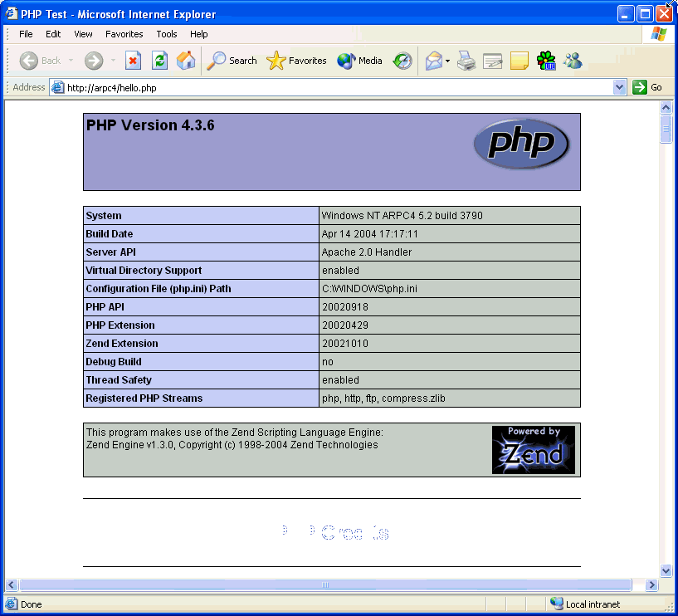Go to the Home page icon
Viewport: 678px width, 616px height.
[x=186, y=61]
